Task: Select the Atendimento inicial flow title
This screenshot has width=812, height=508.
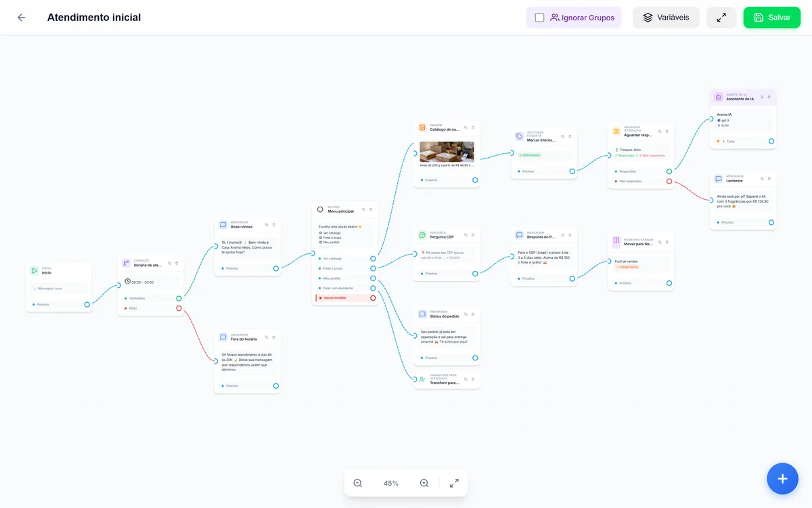Action: (x=94, y=18)
